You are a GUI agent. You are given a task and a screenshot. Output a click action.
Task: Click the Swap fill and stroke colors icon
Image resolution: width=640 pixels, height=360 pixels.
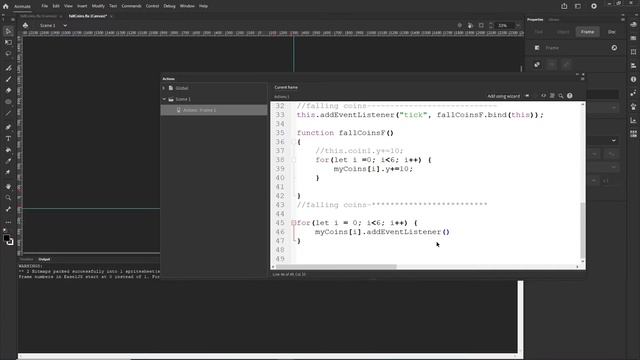5,230
